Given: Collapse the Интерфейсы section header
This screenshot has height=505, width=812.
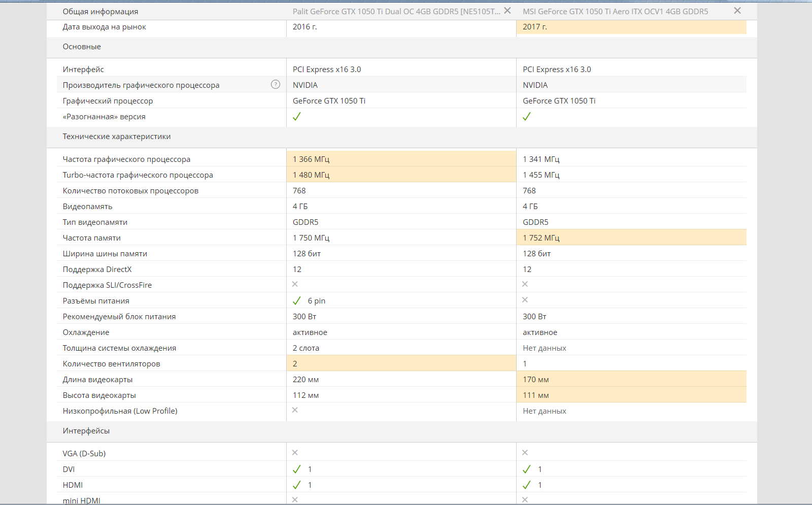Looking at the screenshot, I should coord(86,431).
